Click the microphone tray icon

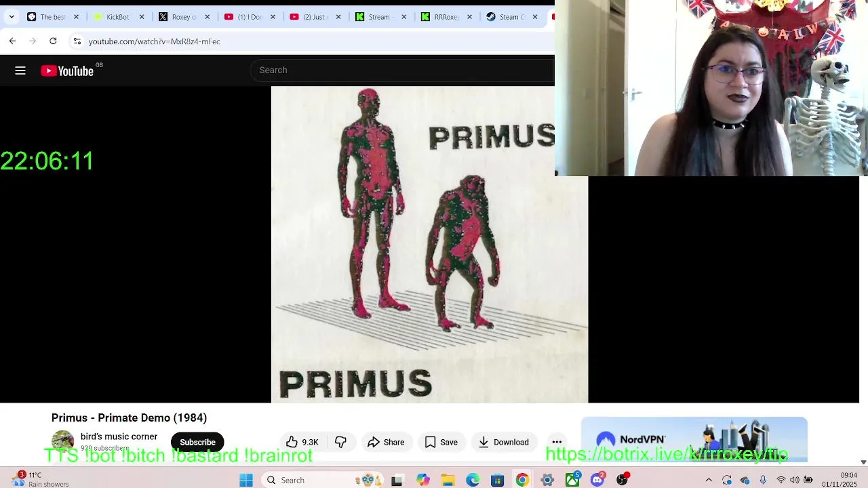coord(763,480)
